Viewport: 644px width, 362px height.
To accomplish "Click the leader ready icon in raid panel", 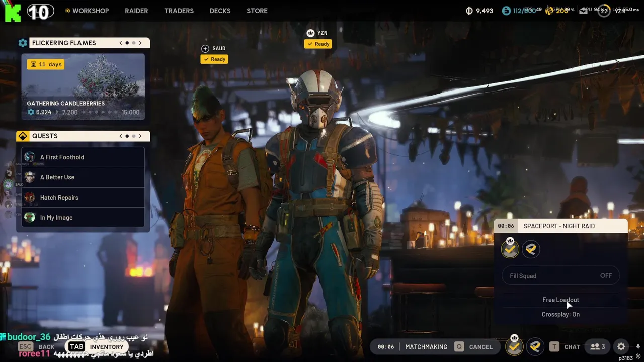I will (510, 248).
